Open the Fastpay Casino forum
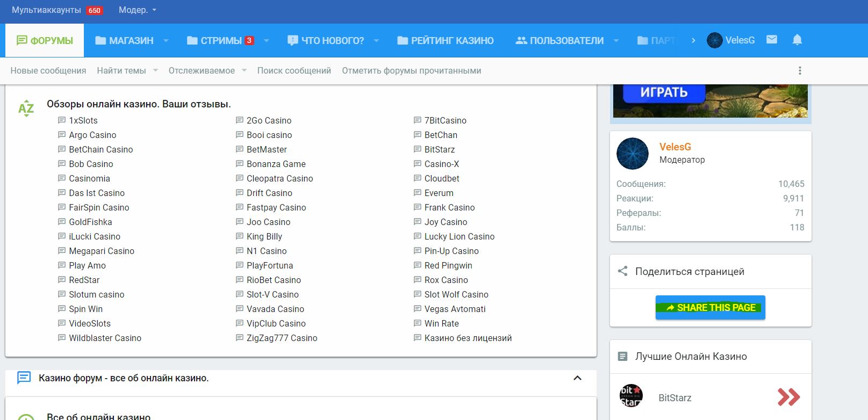Screen dimensions: 868x420 click(276, 207)
